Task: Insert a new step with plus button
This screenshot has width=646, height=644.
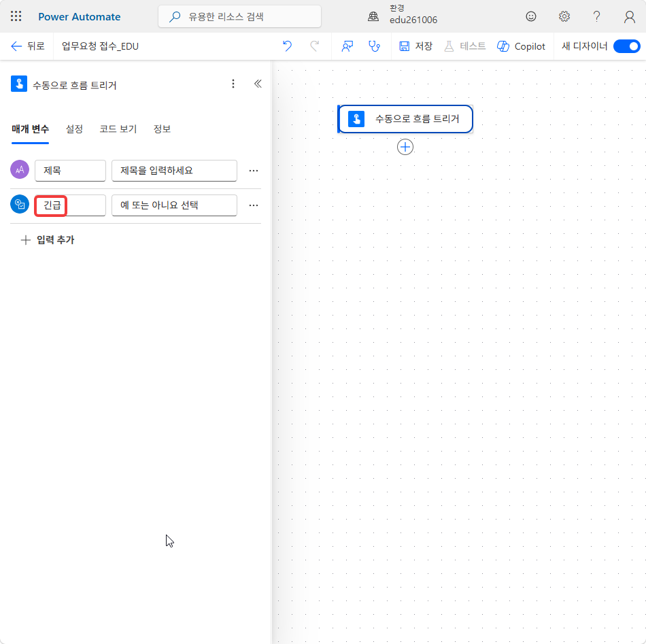Action: [x=405, y=147]
